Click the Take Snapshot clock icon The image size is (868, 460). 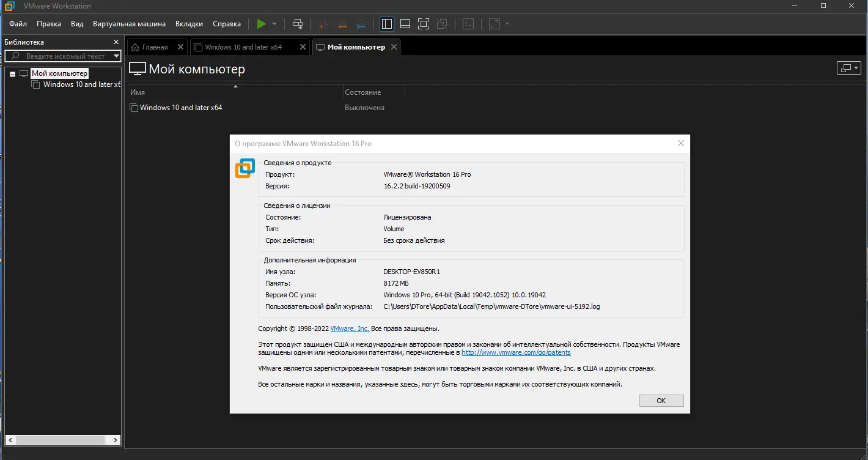click(x=323, y=24)
